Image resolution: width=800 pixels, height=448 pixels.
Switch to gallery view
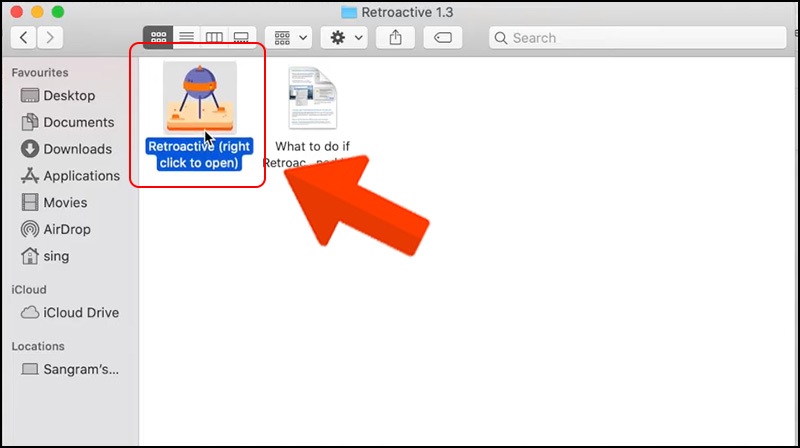point(241,38)
